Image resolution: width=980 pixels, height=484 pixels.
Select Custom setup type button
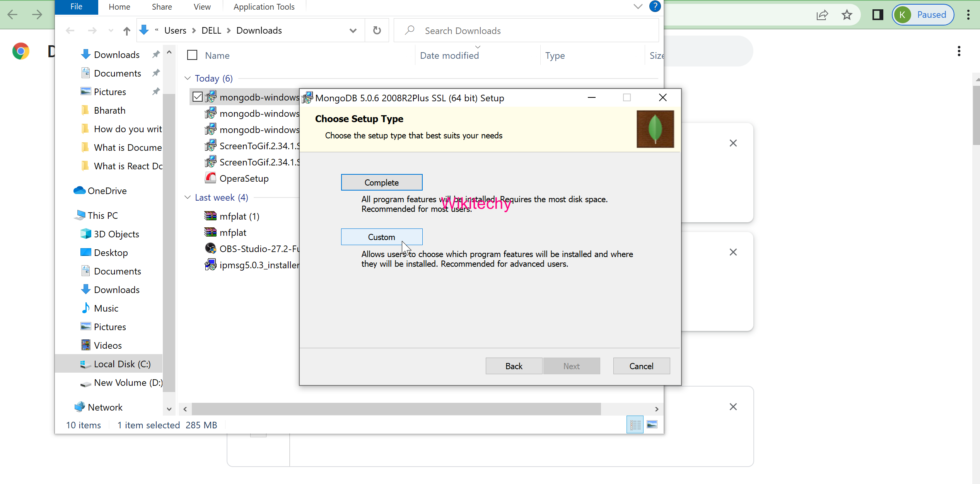(x=382, y=237)
